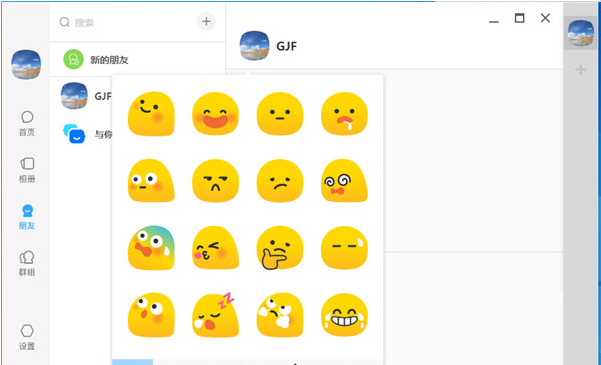Viewport: 601px width, 365px height.
Task: Open the 群组 groups section
Action: [x=27, y=264]
